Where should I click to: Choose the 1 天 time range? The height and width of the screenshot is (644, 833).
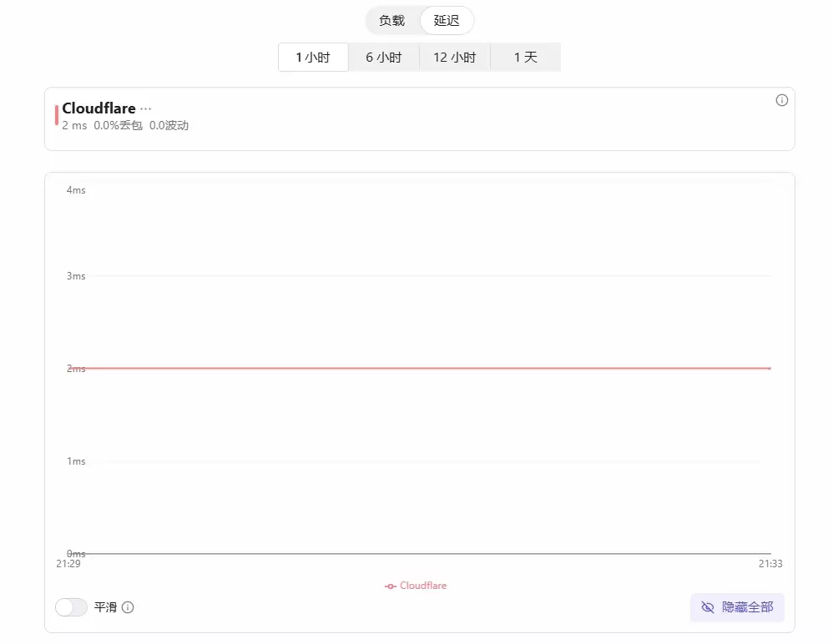[525, 58]
